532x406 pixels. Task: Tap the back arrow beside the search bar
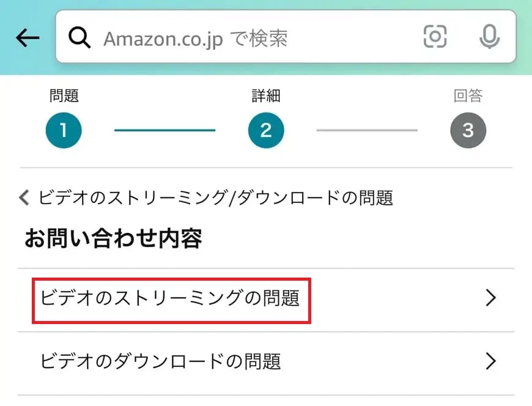point(28,38)
